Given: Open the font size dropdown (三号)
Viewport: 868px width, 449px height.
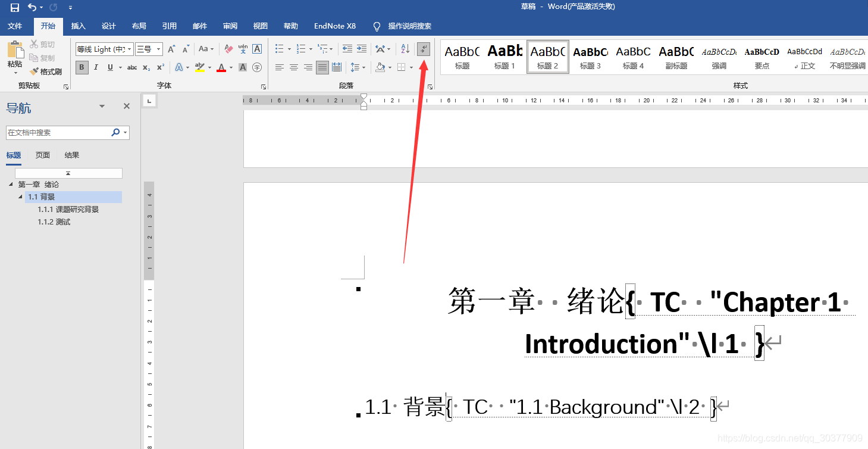Looking at the screenshot, I should pos(159,49).
